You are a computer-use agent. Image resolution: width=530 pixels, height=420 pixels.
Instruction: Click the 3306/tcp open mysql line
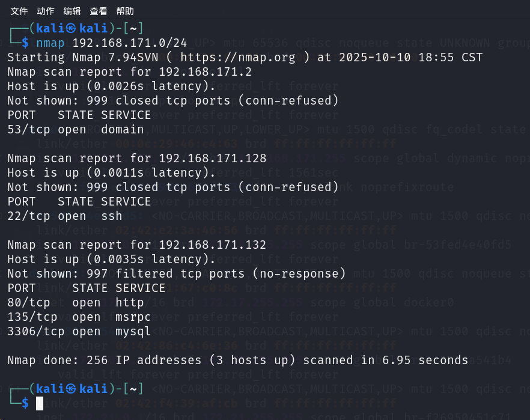[79, 332]
